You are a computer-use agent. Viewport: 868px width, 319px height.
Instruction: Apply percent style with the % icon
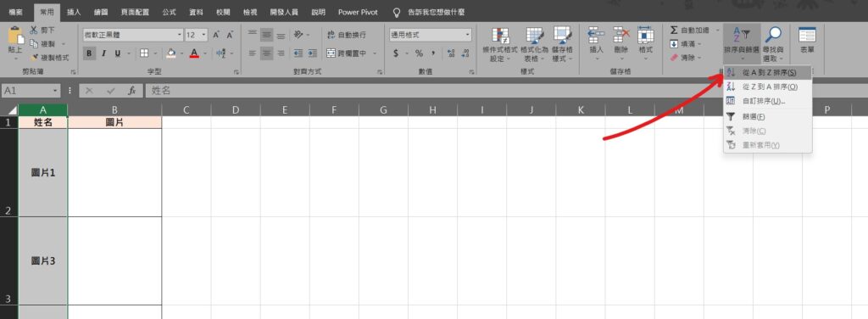[419, 53]
